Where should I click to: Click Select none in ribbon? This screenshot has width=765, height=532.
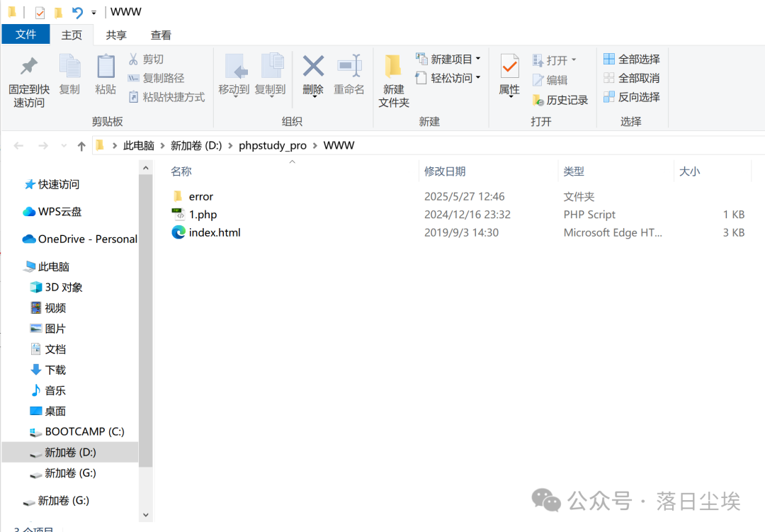(x=632, y=78)
